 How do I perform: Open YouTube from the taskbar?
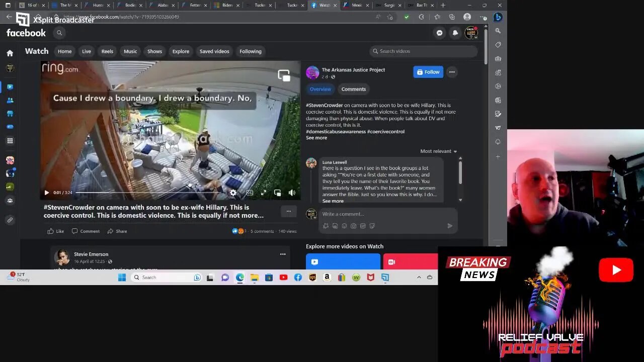click(283, 278)
